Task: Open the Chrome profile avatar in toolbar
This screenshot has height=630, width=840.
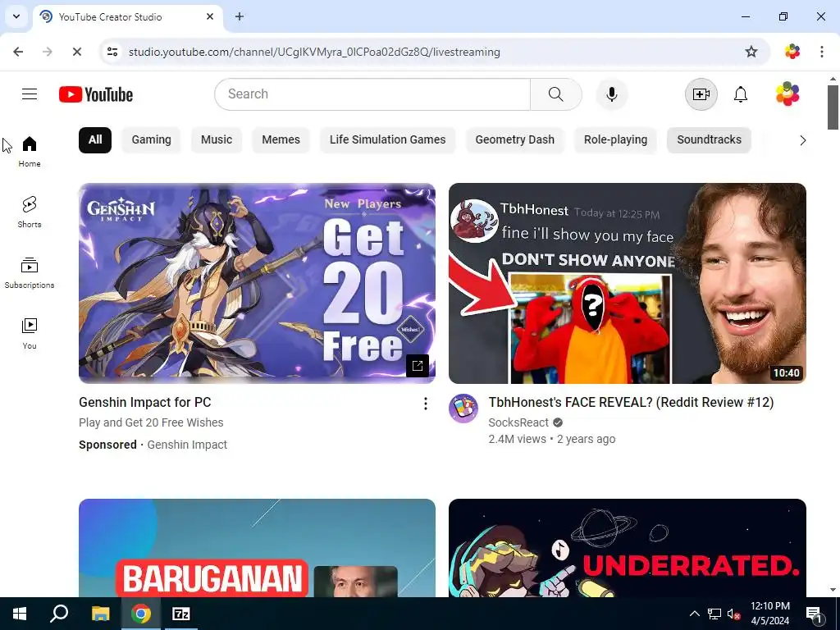Action: (x=792, y=52)
